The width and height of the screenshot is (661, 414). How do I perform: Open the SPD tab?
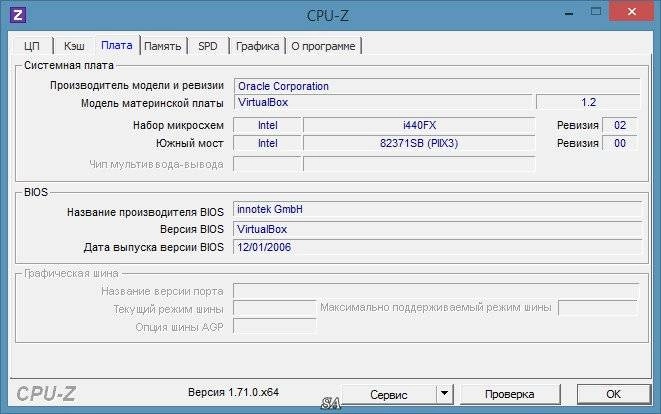[x=208, y=46]
